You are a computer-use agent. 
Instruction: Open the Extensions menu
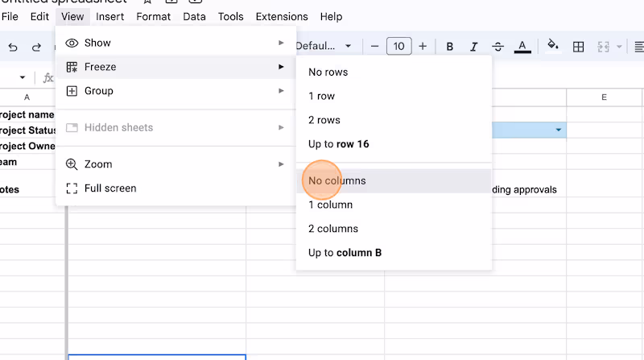click(x=282, y=16)
